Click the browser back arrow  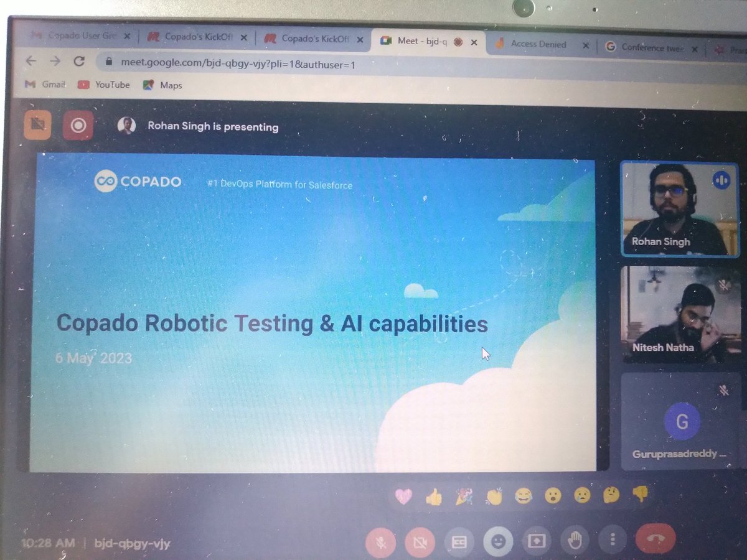(x=31, y=61)
